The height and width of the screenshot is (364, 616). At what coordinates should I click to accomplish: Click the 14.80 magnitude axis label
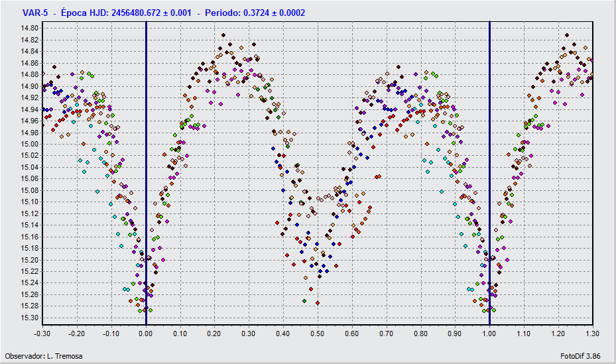(x=29, y=29)
